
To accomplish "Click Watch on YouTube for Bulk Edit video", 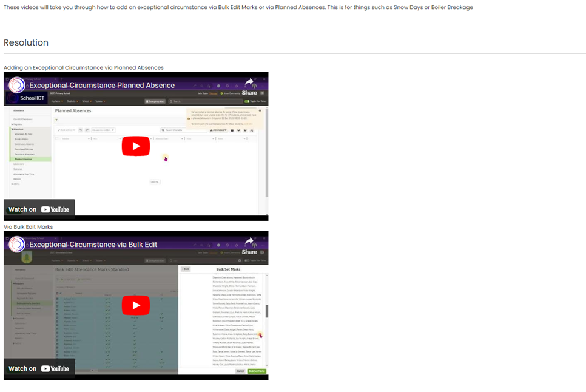I will pyautogui.click(x=39, y=368).
